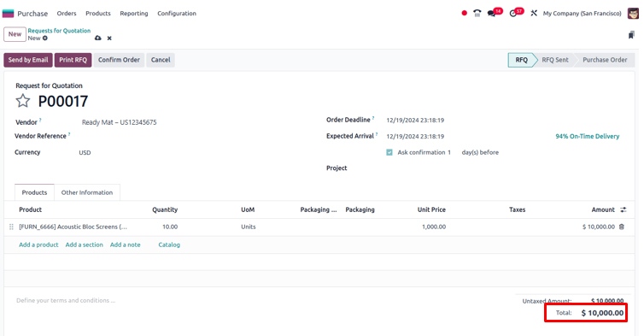Open the Products menu
Viewport: 644px width, 336px height.
coord(98,13)
